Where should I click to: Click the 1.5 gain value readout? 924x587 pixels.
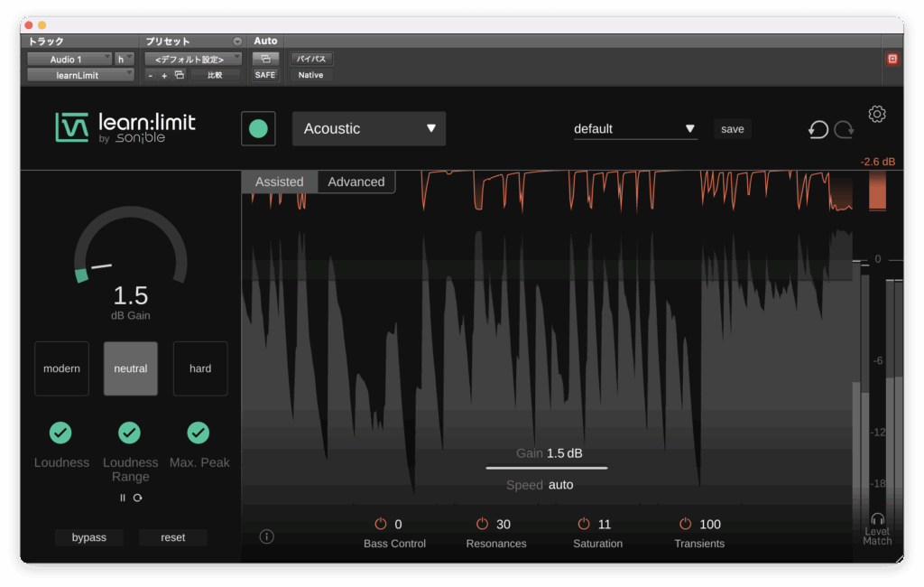(130, 295)
